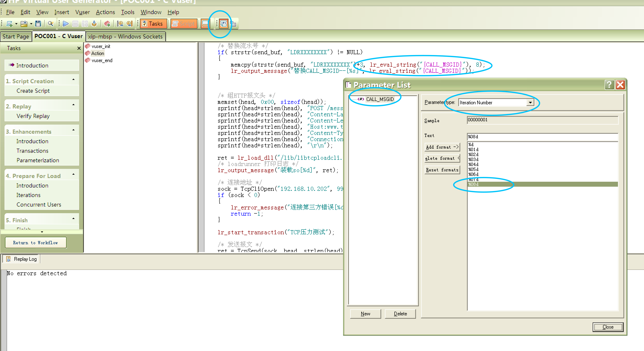Open the View menu
Viewport: 644px width, 351px height.
[x=42, y=12]
